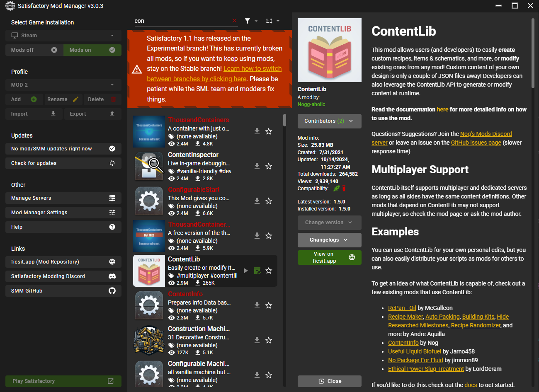
Task: Rename the current profile
Action: tap(63, 99)
